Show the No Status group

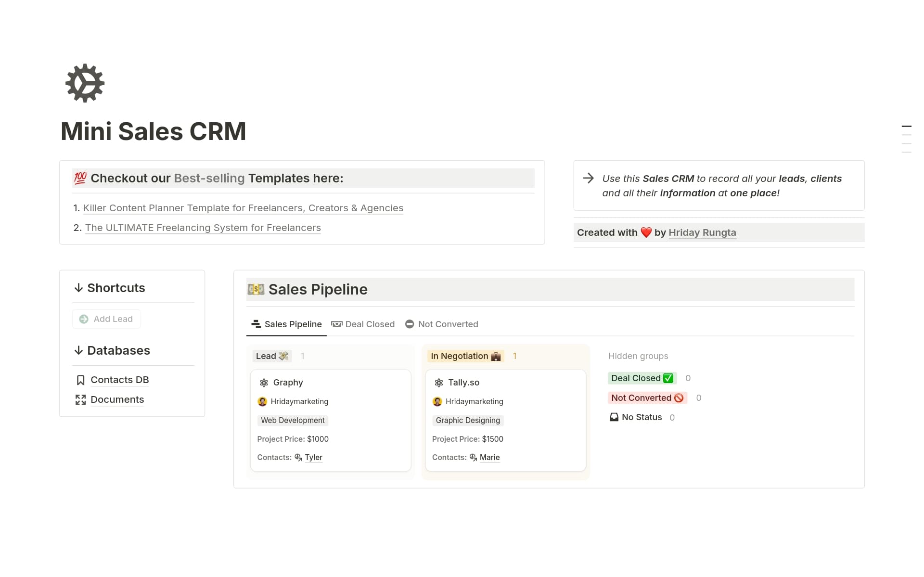click(x=641, y=417)
